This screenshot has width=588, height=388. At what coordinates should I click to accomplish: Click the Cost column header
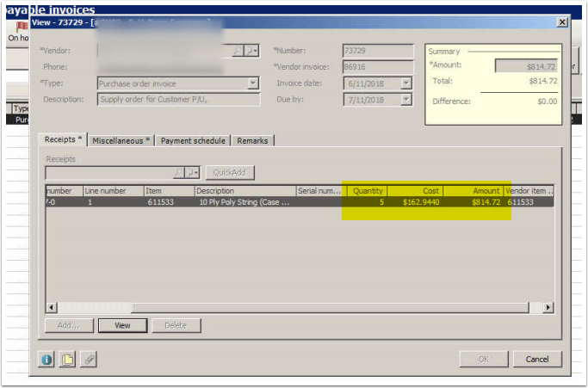coord(415,191)
